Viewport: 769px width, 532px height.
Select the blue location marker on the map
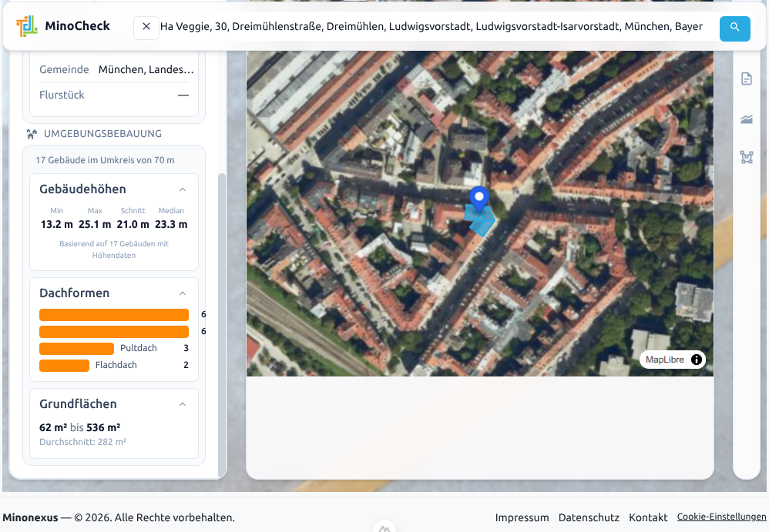pyautogui.click(x=479, y=199)
